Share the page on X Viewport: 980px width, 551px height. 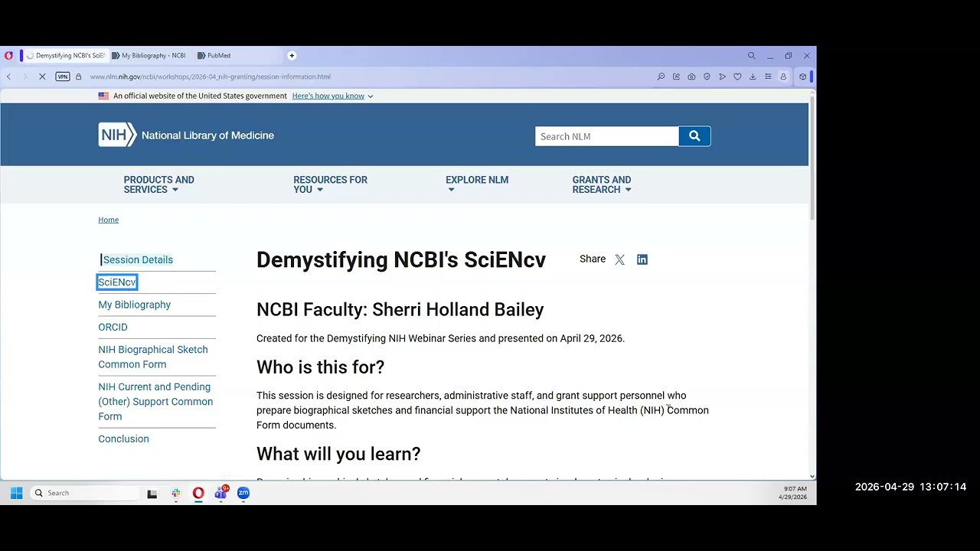619,259
